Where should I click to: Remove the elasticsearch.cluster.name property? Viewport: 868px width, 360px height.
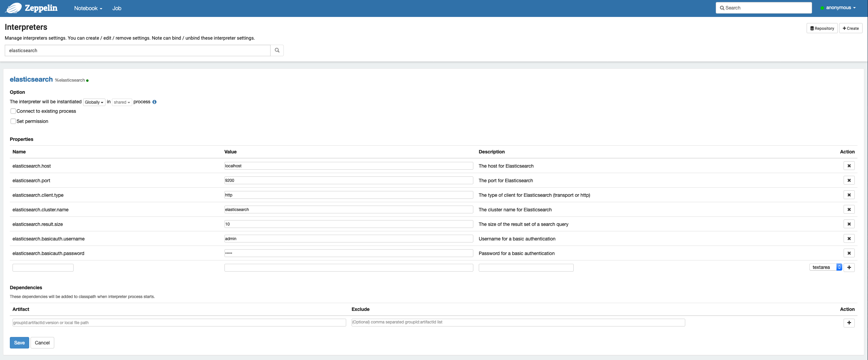(849, 210)
